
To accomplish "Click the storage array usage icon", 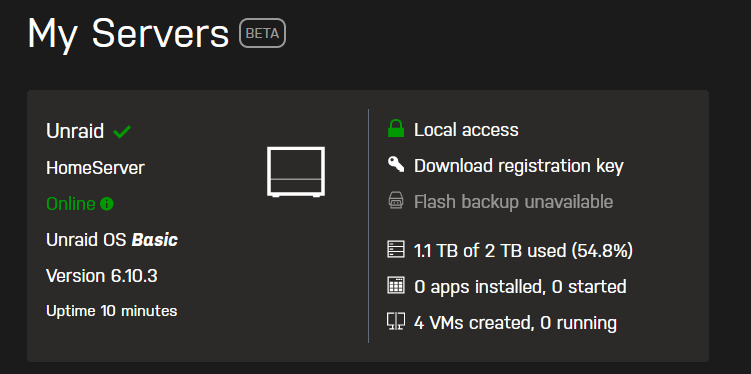I will 396,249.
